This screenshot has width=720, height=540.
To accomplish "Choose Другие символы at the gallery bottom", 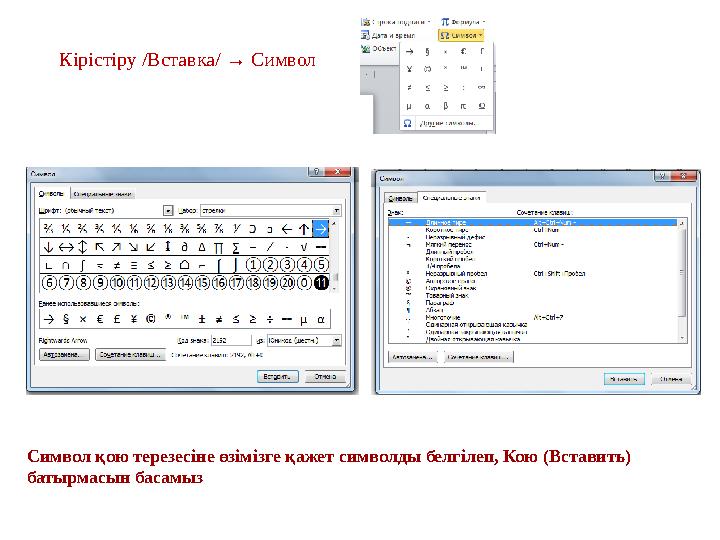I will [446, 123].
